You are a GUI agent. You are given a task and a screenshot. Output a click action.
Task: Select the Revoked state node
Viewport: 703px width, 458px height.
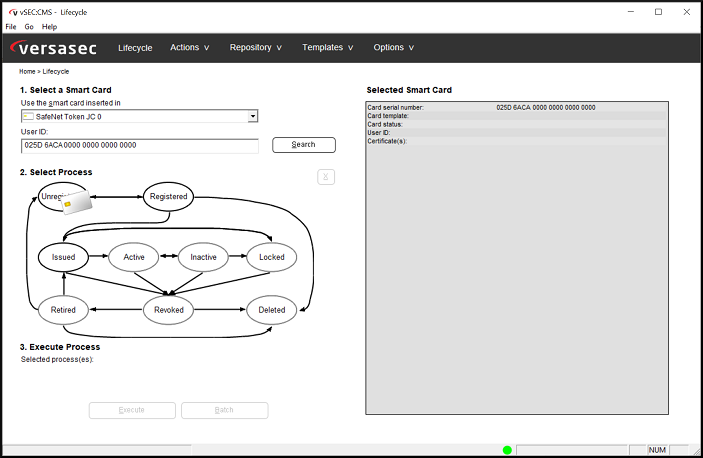click(x=169, y=310)
